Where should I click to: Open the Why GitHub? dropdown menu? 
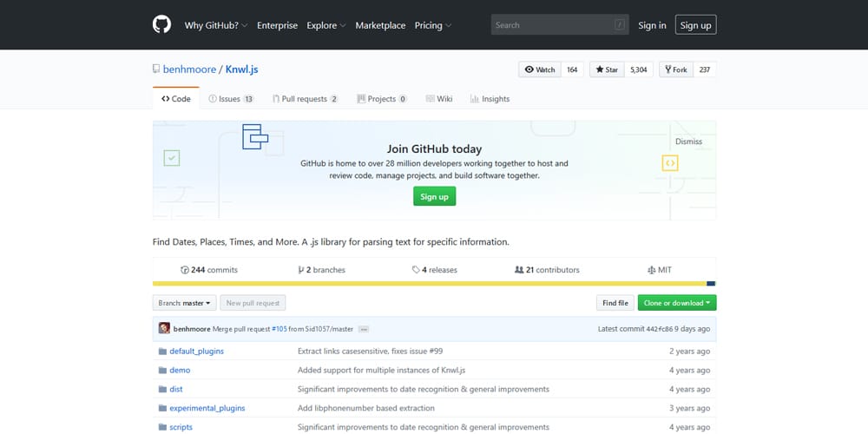coord(216,25)
